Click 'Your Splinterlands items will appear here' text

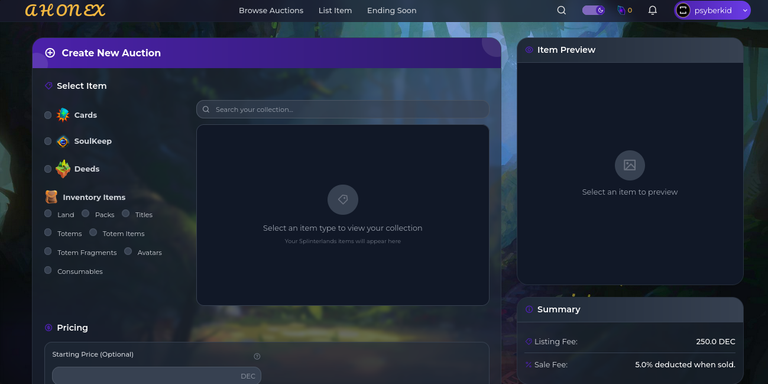pyautogui.click(x=342, y=241)
